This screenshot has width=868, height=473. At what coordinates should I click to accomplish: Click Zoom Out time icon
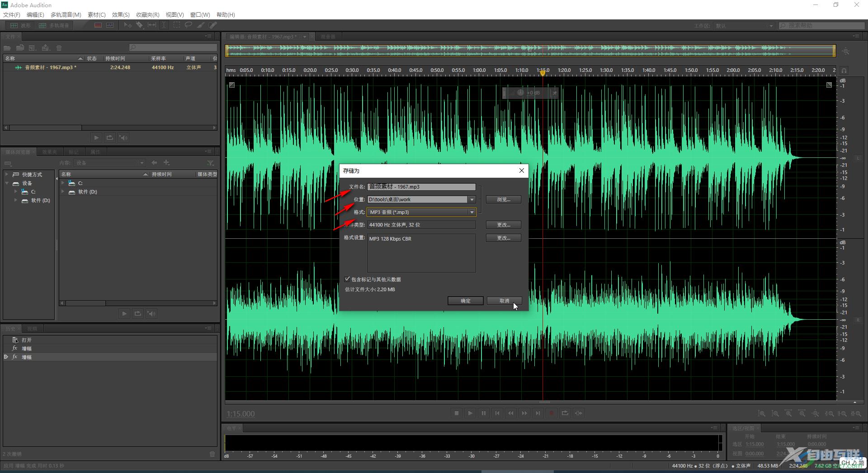802,414
